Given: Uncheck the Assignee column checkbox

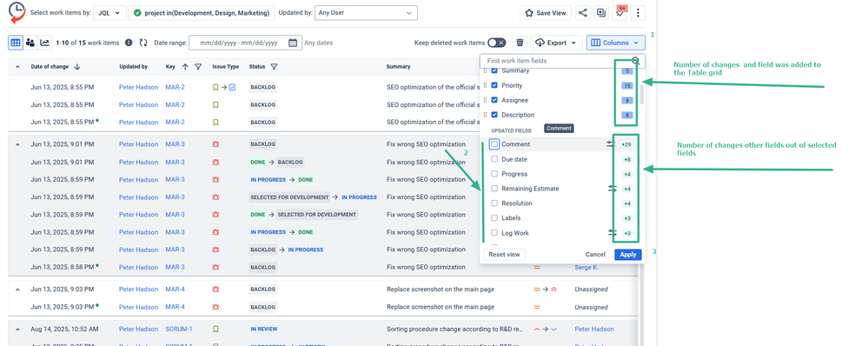Looking at the screenshot, I should point(495,100).
